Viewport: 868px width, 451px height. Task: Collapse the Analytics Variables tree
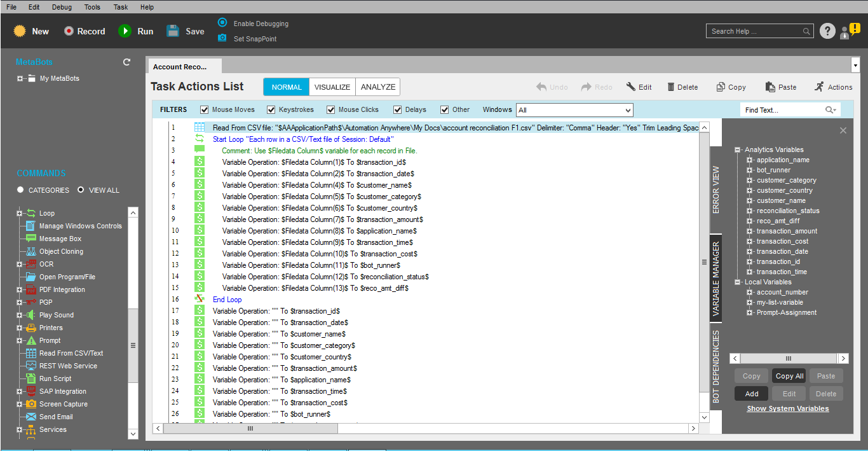pos(738,150)
